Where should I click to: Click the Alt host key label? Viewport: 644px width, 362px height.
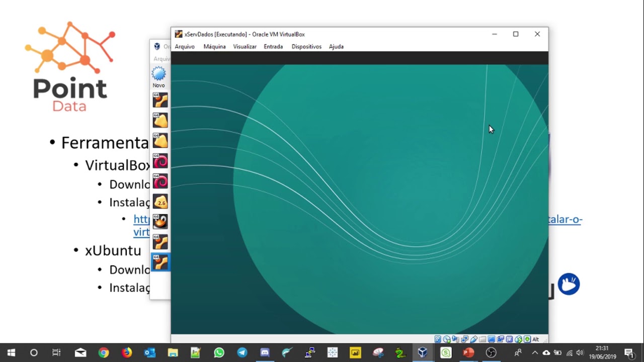coord(536,339)
